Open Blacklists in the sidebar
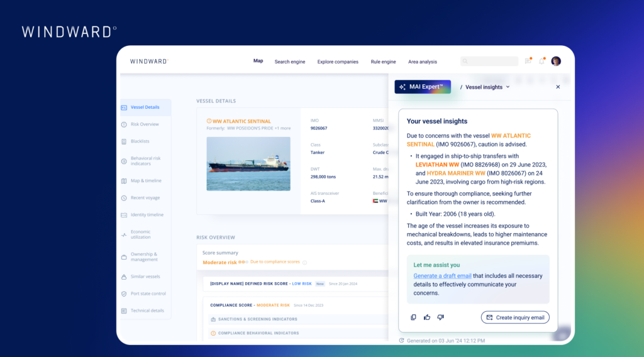 140,141
